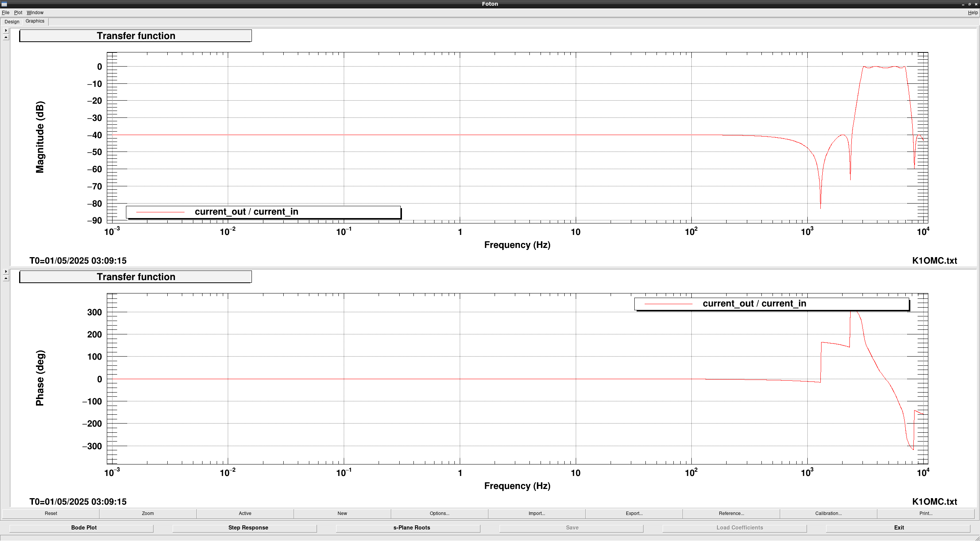Click the Frequency (Hz) label under the phase plot

click(517, 486)
